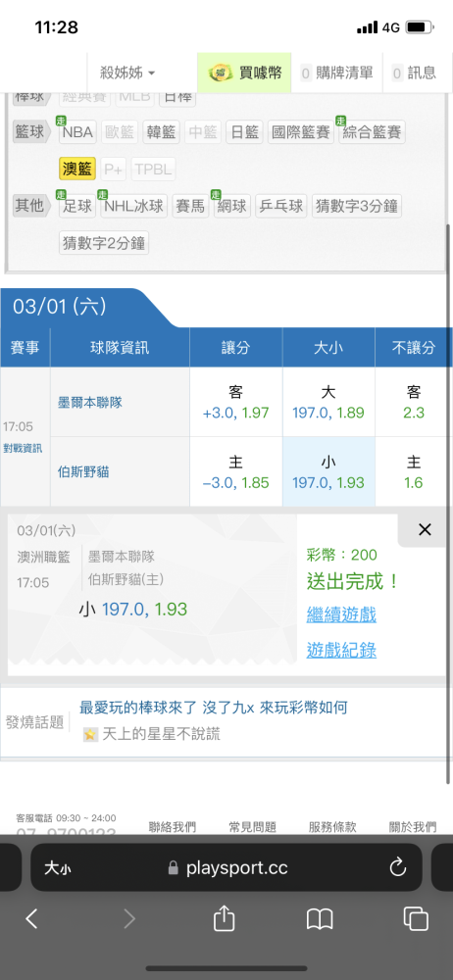This screenshot has width=453, height=980.
Task: Click 繼續遊戲 link
Action: [x=341, y=614]
